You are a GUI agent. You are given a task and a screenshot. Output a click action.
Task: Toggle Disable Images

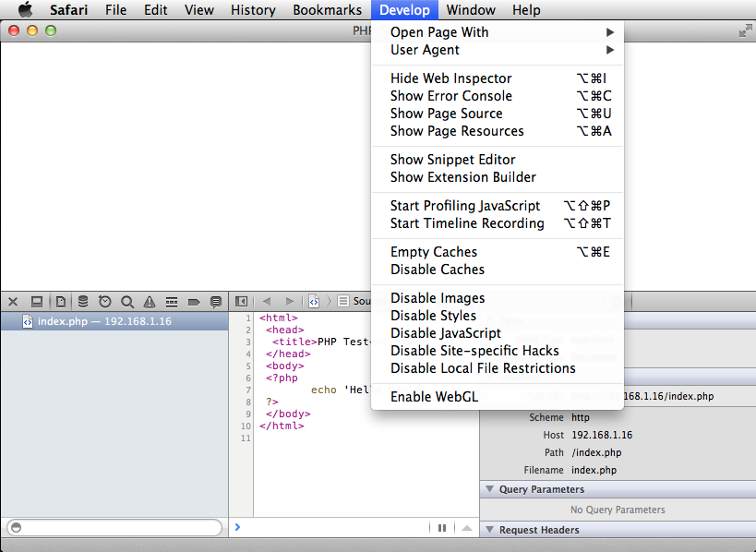(498, 298)
